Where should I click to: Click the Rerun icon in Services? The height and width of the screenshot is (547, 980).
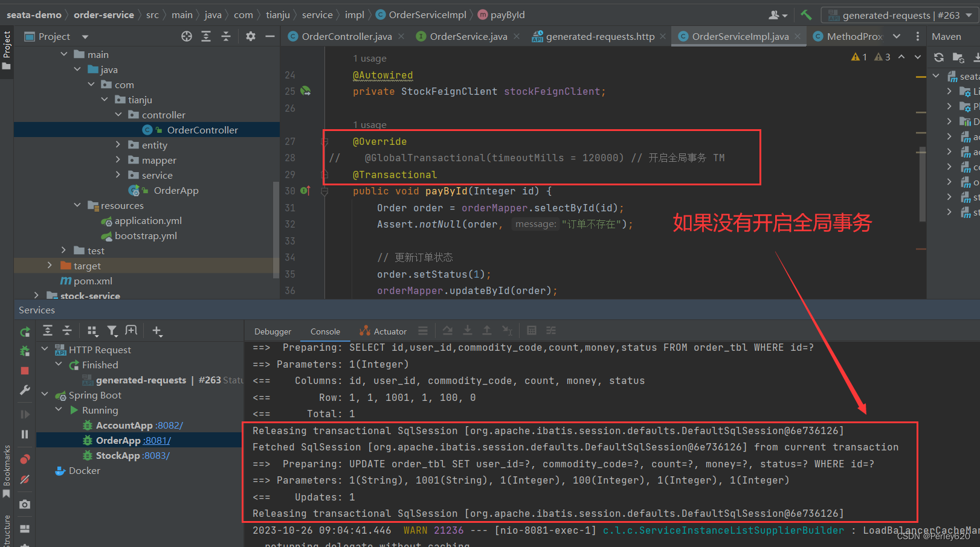coord(25,331)
